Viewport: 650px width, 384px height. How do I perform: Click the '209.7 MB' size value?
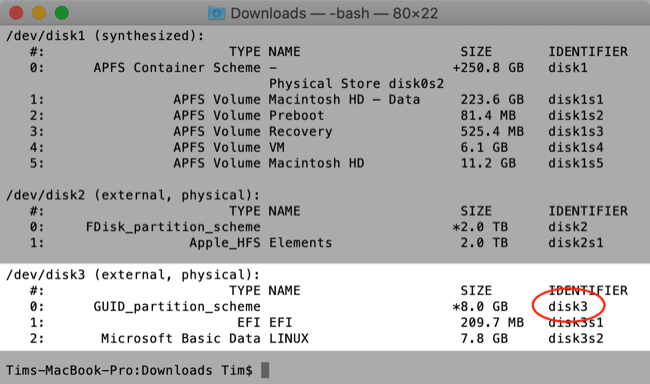point(492,323)
